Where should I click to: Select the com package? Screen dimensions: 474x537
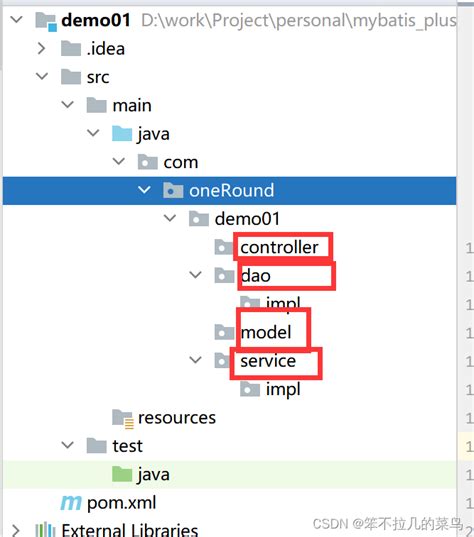[181, 162]
